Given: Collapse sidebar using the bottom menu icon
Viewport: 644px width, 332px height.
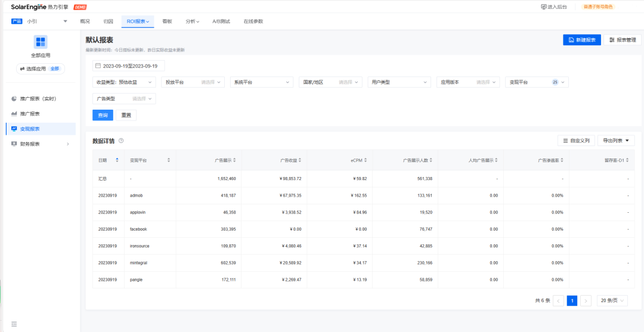Looking at the screenshot, I should point(14,324).
